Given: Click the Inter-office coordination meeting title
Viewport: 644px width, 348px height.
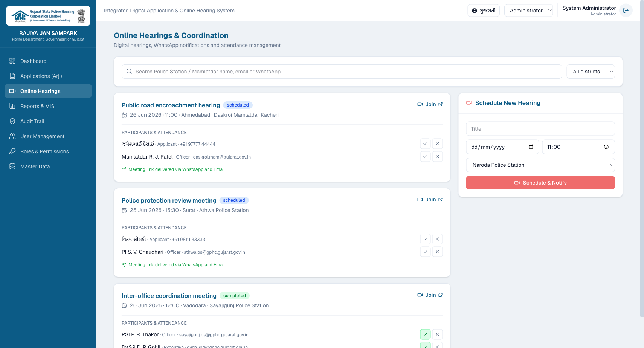Looking at the screenshot, I should pyautogui.click(x=169, y=296).
